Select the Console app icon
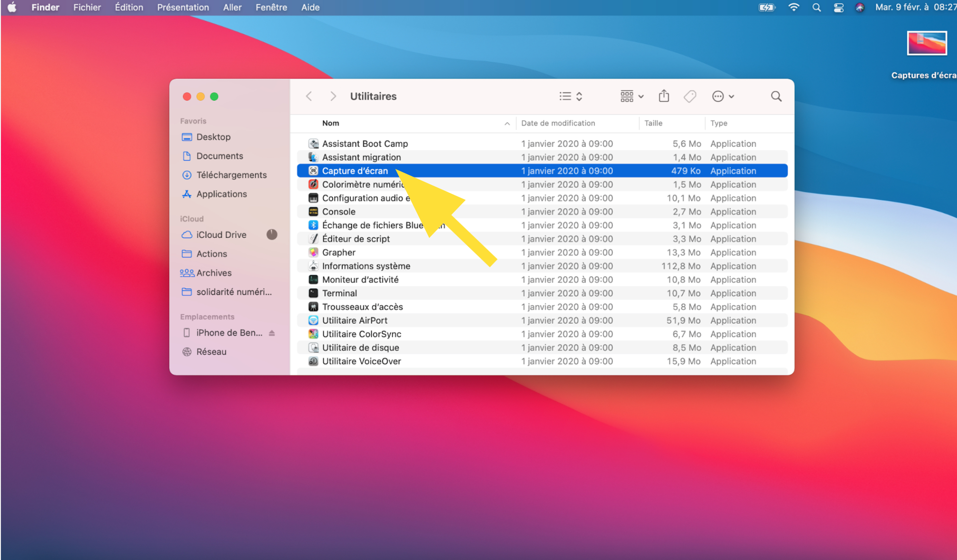The image size is (957, 560). click(x=313, y=211)
